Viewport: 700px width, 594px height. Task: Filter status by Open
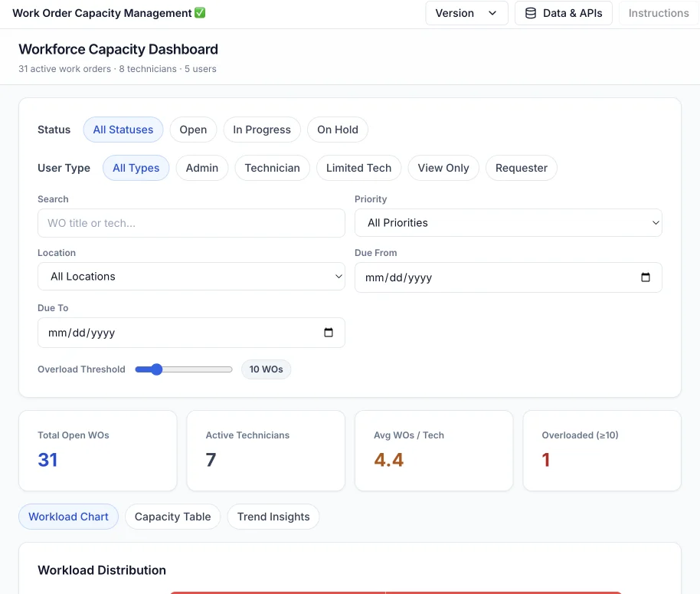tap(193, 130)
